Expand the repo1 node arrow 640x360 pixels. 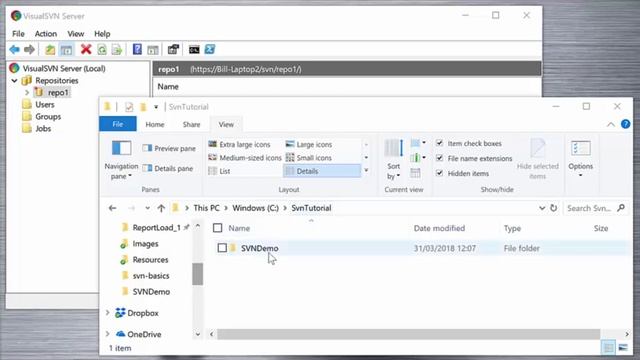click(27, 93)
